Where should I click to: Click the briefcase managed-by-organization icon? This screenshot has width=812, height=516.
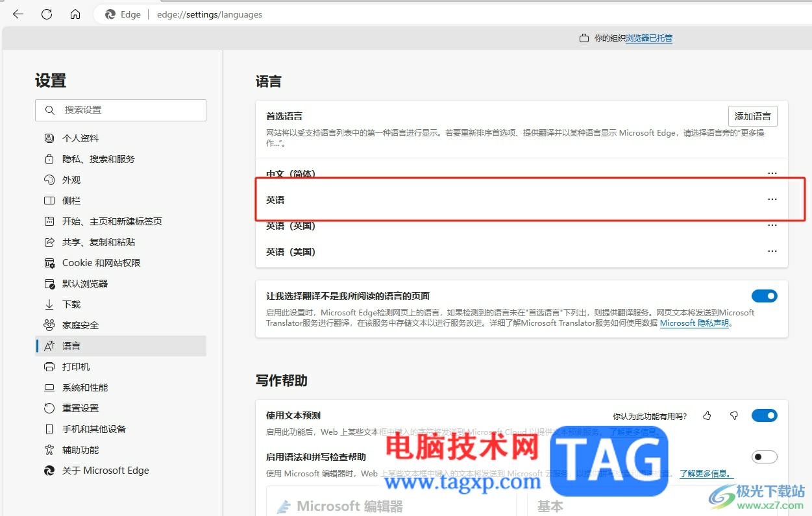pos(584,38)
